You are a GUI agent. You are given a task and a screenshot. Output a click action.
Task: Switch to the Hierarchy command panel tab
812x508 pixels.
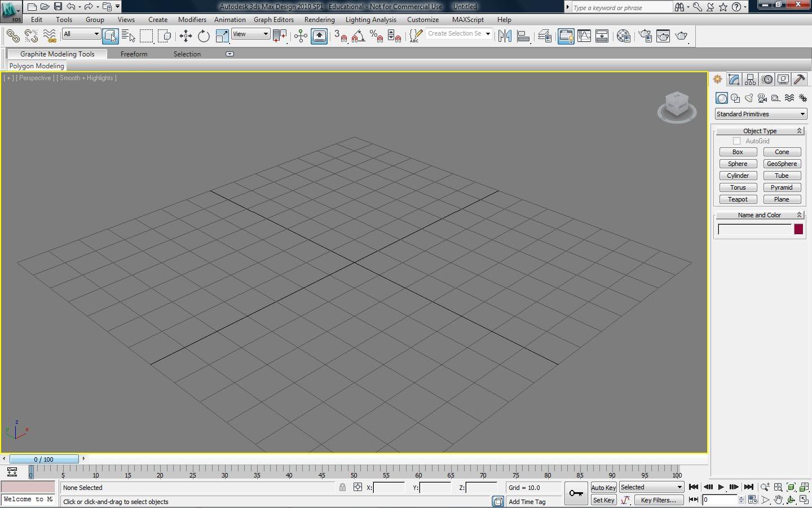tap(750, 80)
